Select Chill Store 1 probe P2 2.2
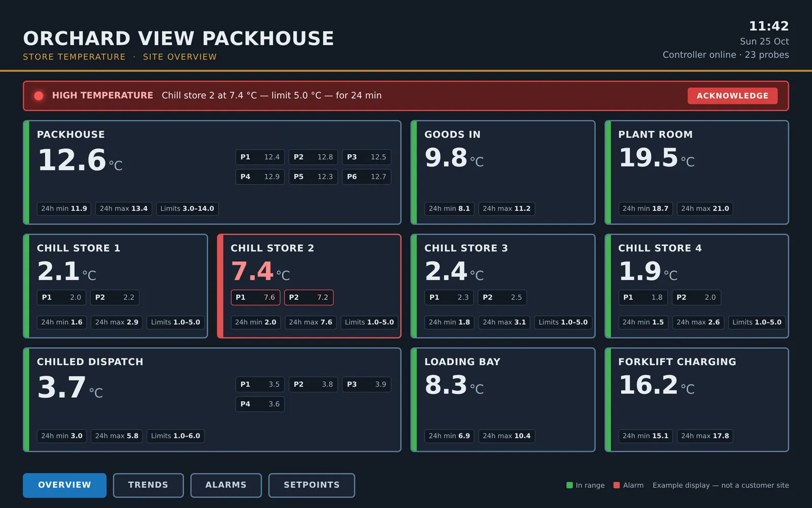Image resolution: width=812 pixels, height=508 pixels. pos(115,298)
